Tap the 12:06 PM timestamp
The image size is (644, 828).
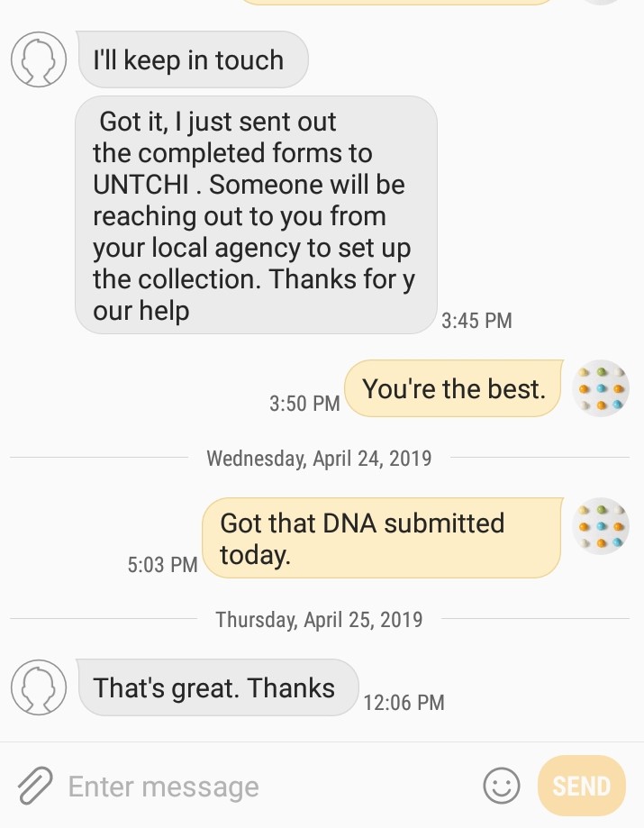404,703
